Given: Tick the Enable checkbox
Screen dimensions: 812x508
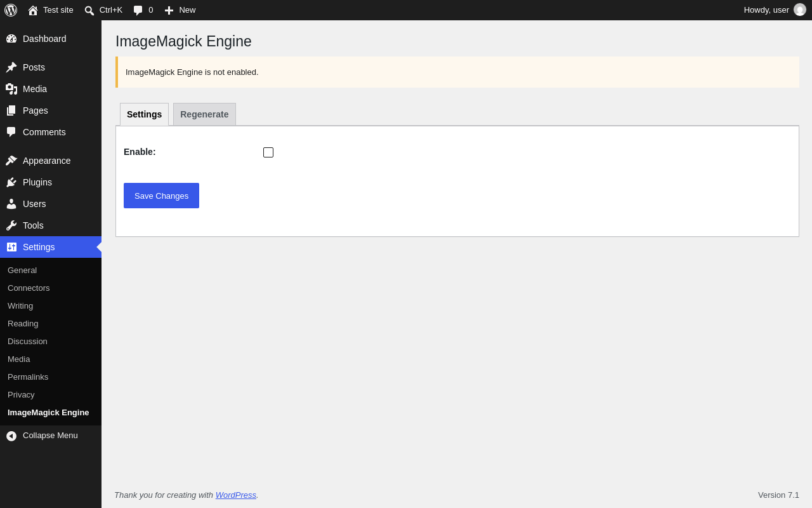Looking at the screenshot, I should (x=268, y=152).
